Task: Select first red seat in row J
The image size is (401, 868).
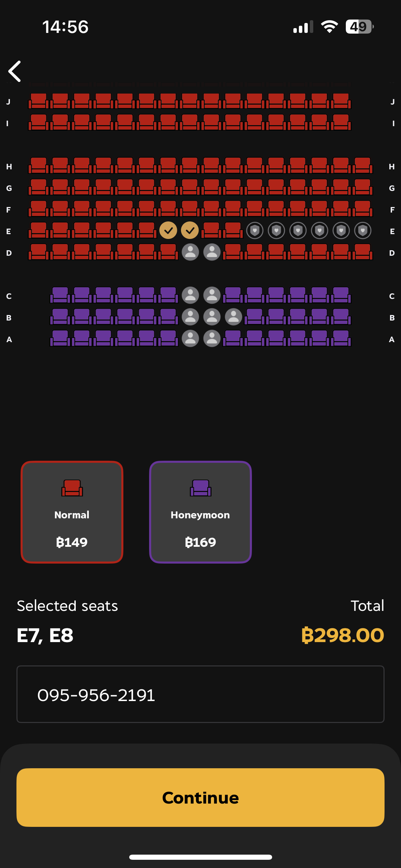Action: pos(39,101)
